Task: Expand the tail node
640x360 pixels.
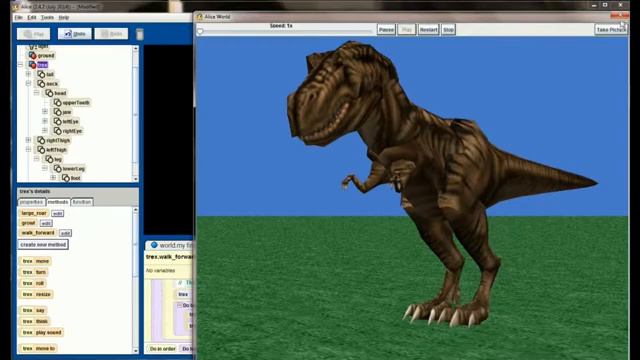Action: click(28, 74)
